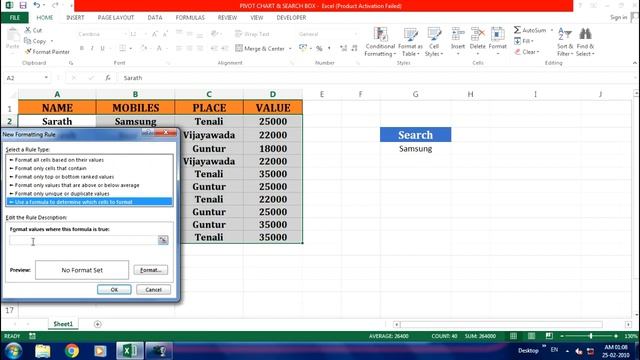The image size is (640, 360).
Task: Click the Delete cells icon
Action: point(477,35)
